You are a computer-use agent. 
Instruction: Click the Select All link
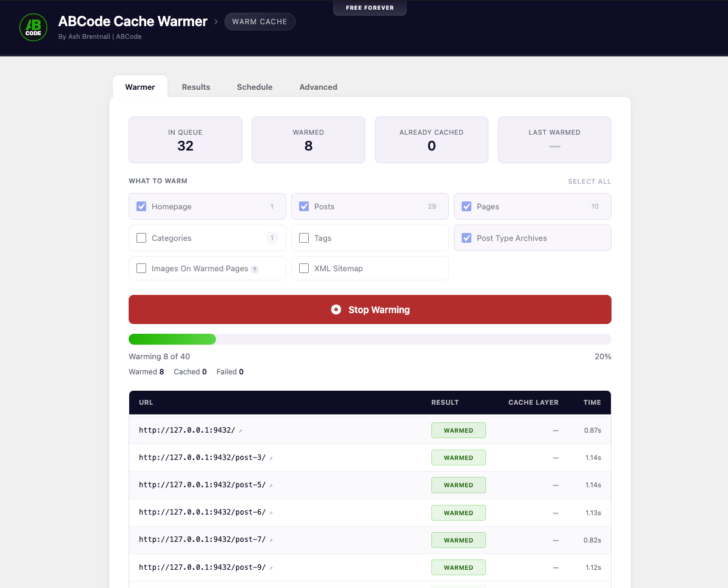[x=590, y=181]
